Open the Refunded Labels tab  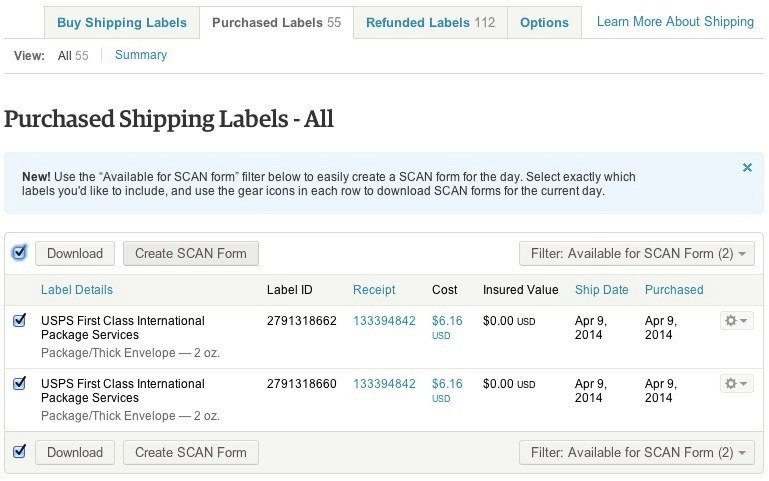coord(430,23)
